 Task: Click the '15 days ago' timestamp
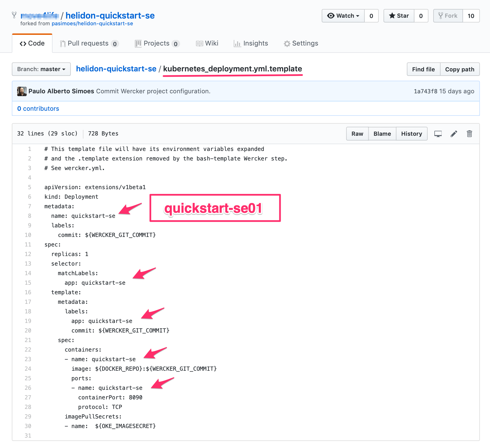pos(457,91)
